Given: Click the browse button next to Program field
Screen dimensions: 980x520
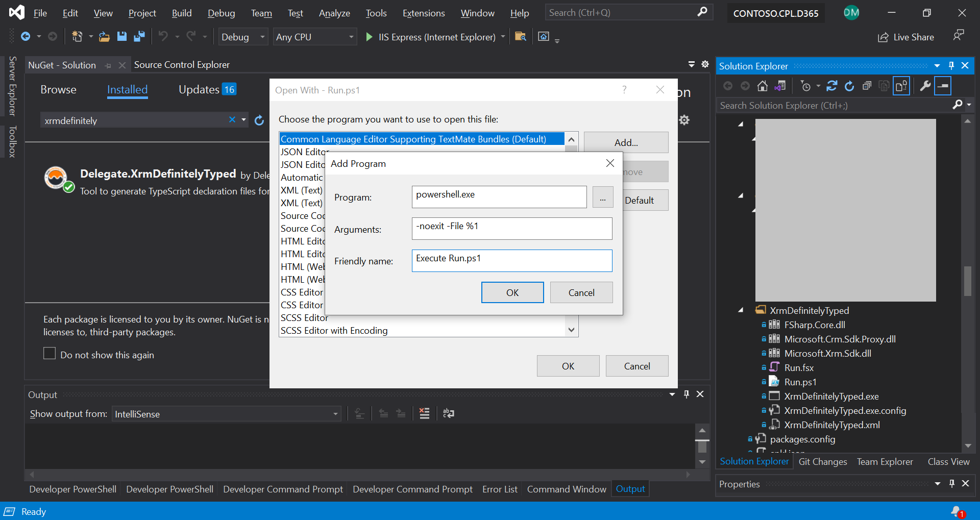Looking at the screenshot, I should [x=602, y=197].
